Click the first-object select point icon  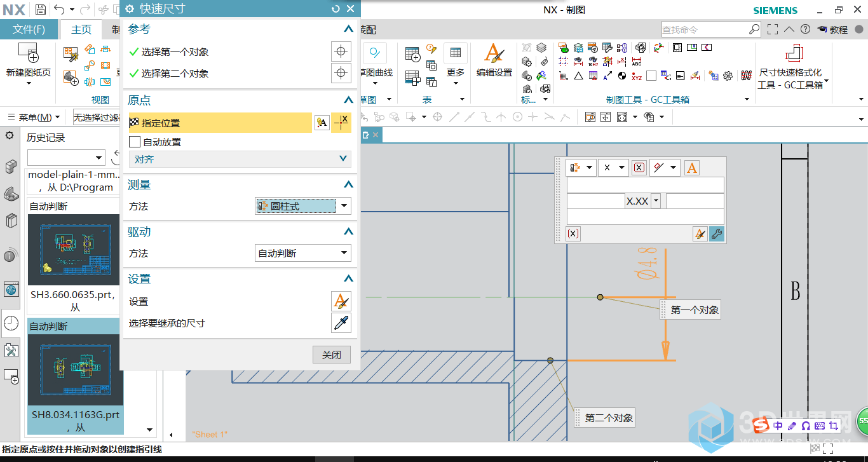[341, 51]
